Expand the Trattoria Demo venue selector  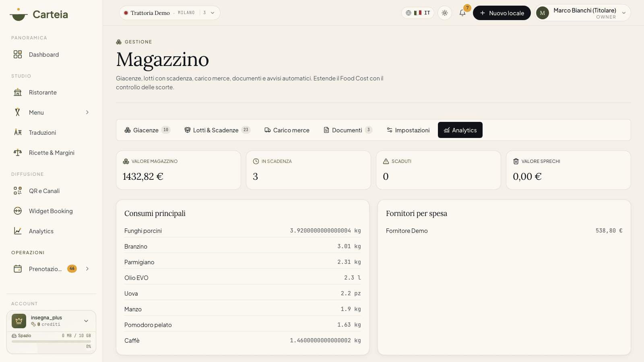170,13
